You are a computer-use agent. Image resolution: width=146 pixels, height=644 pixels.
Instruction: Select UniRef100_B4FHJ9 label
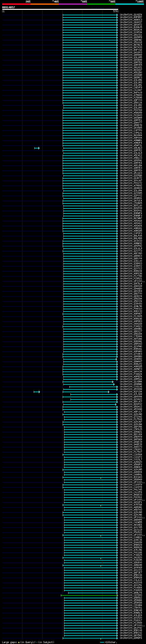pos(131,93)
